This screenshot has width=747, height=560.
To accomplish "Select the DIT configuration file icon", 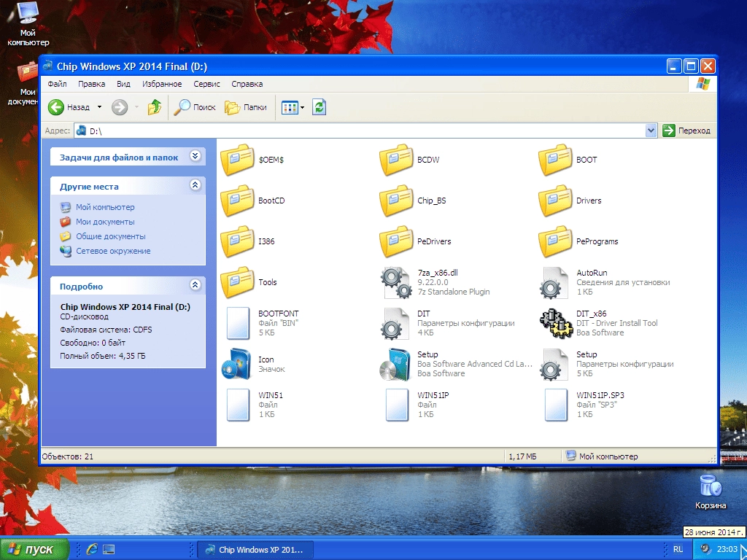I will click(x=396, y=323).
